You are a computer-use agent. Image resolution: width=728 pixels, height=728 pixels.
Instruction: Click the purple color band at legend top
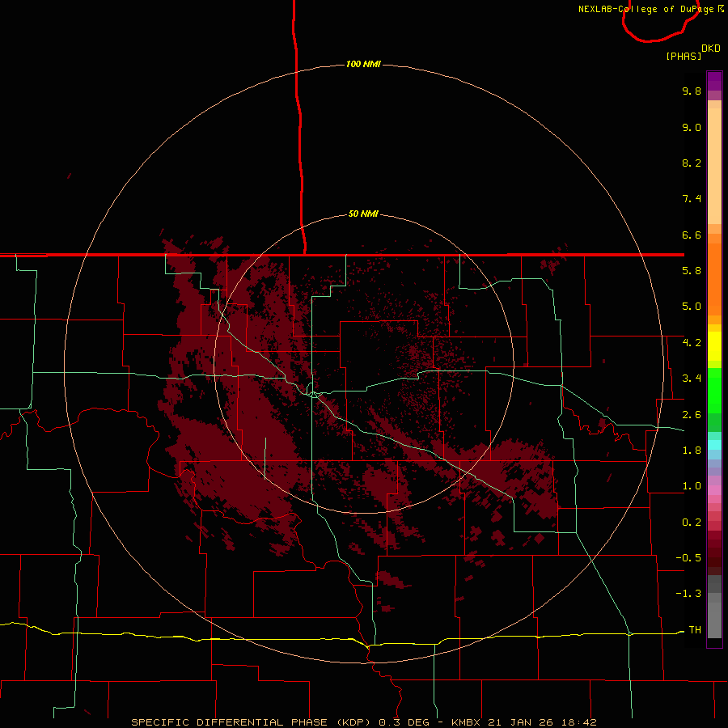(714, 81)
